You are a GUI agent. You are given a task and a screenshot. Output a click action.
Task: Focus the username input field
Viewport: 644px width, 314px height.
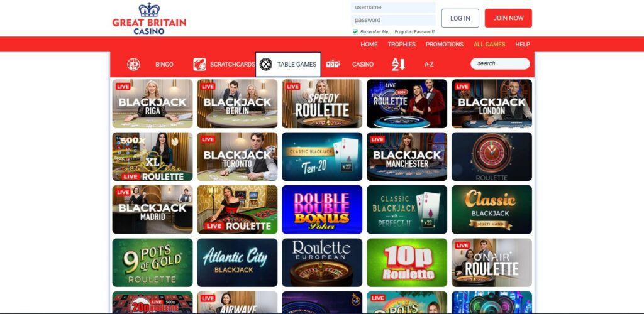[x=393, y=7]
